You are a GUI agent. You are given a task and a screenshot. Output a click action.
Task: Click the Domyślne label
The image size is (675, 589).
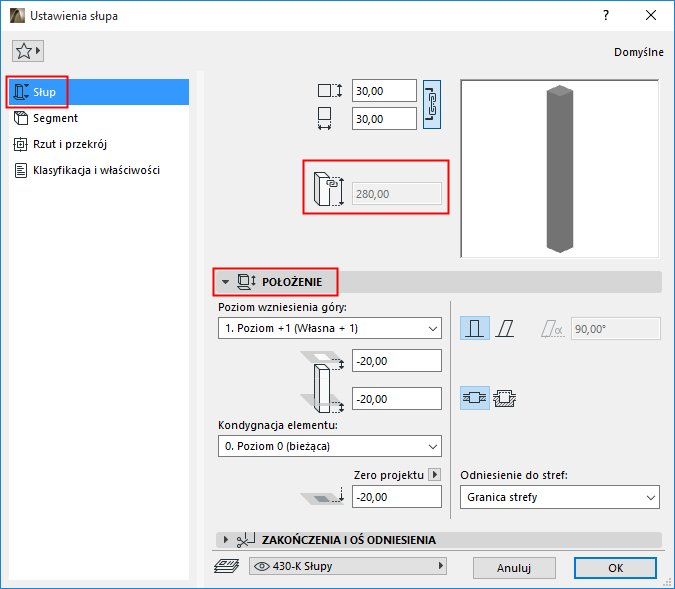[x=639, y=52]
